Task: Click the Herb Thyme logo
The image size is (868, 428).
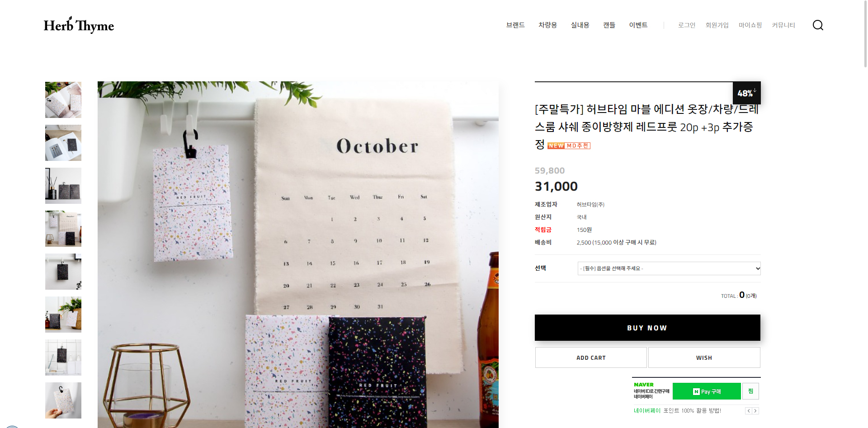Action: coord(79,25)
